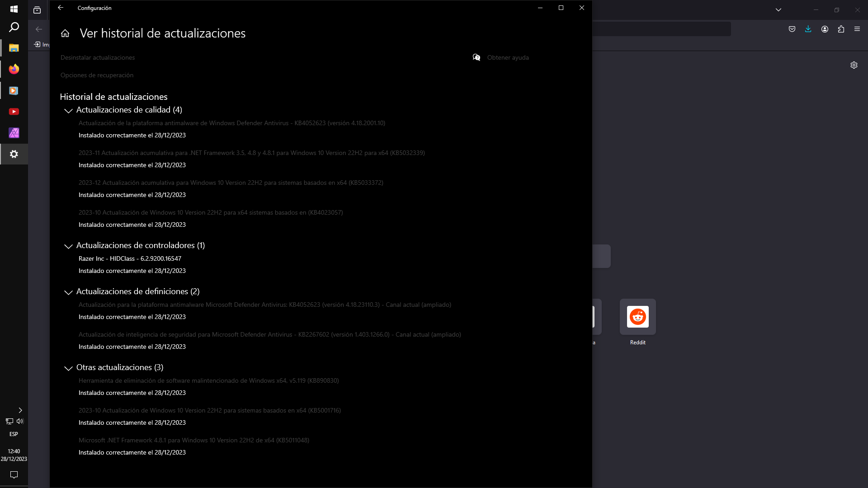Image resolution: width=868 pixels, height=488 pixels.
Task: Launch Firefox from the taskbar
Action: coord(14,69)
